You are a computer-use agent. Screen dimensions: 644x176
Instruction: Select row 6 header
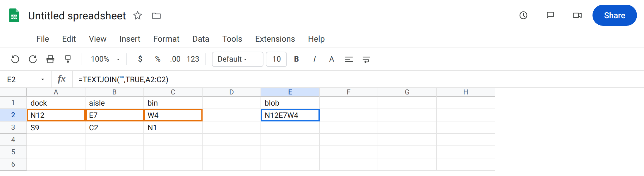click(13, 164)
